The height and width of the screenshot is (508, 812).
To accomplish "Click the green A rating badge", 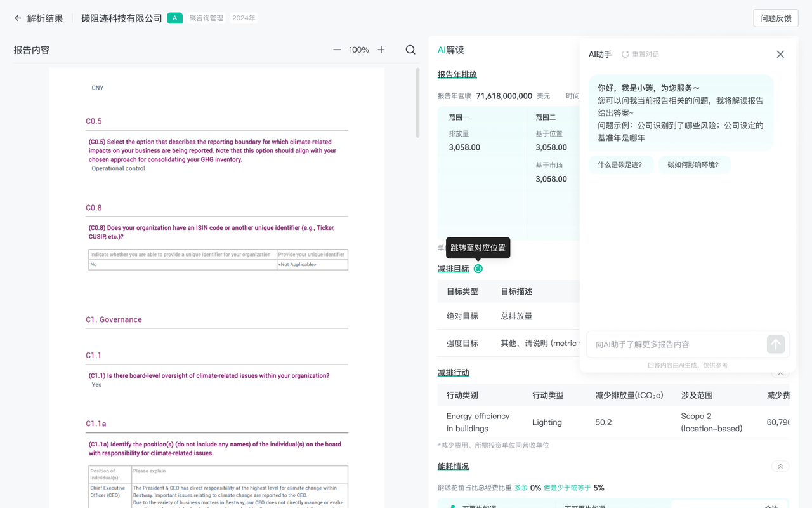I will (x=174, y=18).
